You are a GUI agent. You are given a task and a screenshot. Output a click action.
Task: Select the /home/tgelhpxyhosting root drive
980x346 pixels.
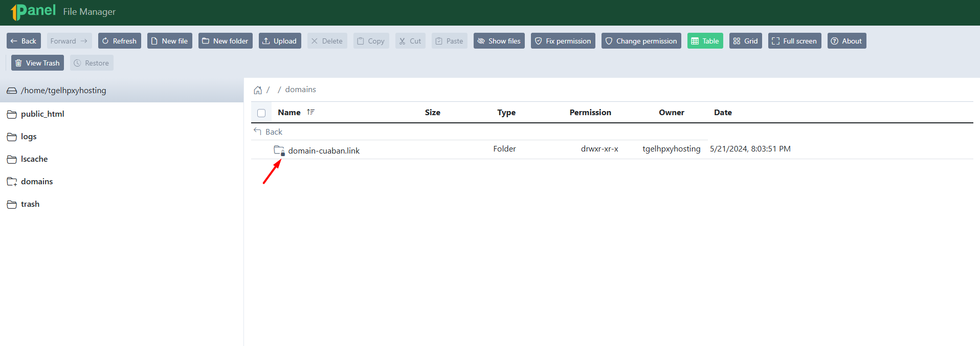pos(122,90)
